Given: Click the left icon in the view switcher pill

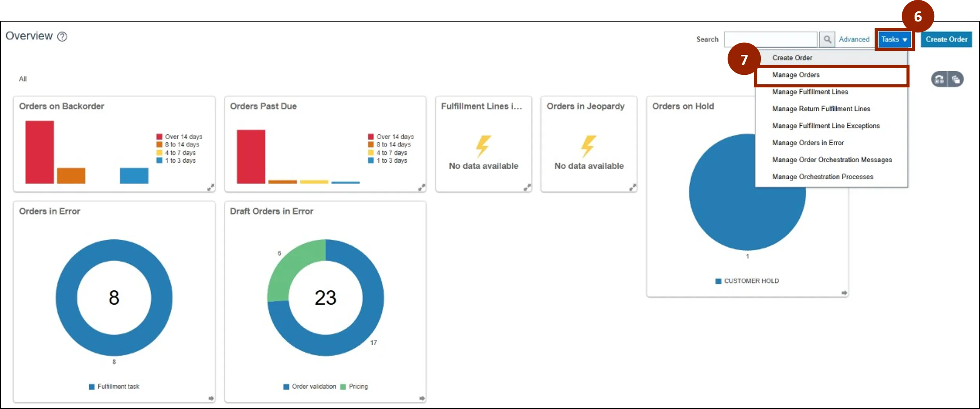Looking at the screenshot, I should pos(939,80).
